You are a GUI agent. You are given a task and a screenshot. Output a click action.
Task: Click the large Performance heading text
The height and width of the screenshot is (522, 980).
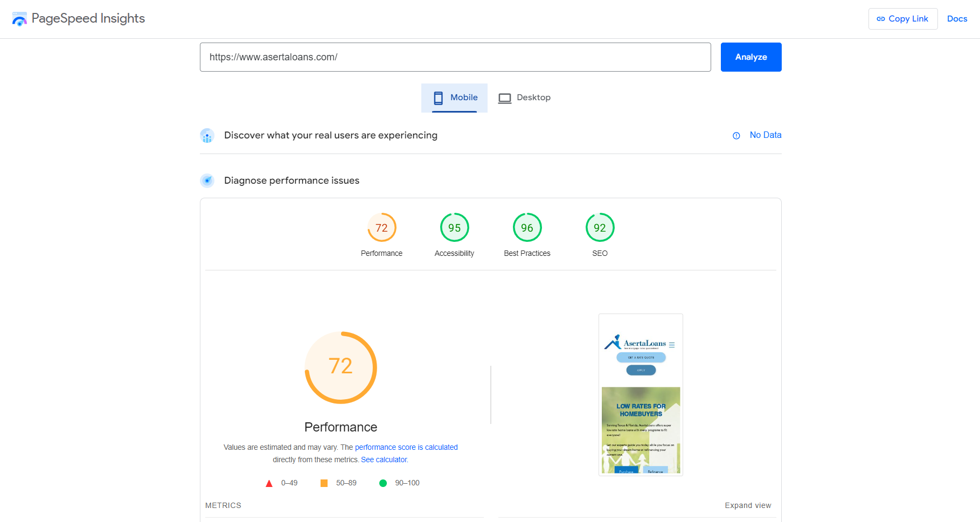tap(340, 427)
